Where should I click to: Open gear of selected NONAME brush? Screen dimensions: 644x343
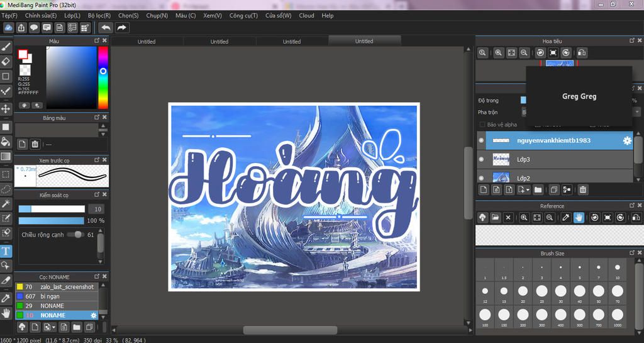point(94,315)
